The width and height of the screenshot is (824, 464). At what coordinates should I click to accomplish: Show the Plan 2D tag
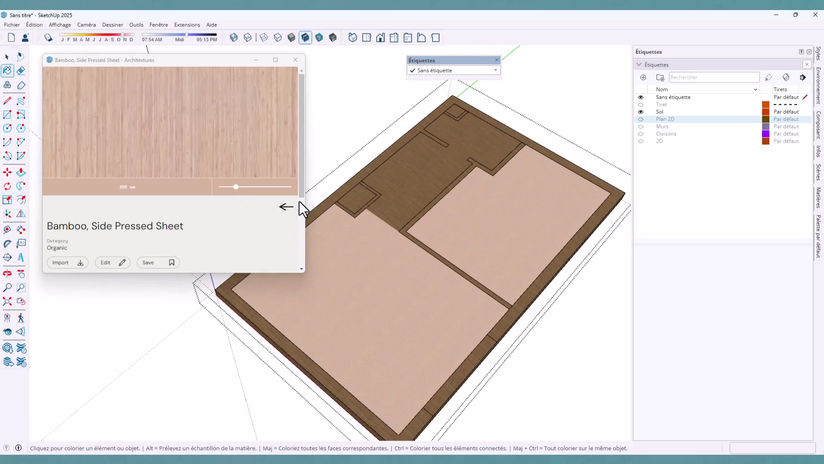pos(641,119)
